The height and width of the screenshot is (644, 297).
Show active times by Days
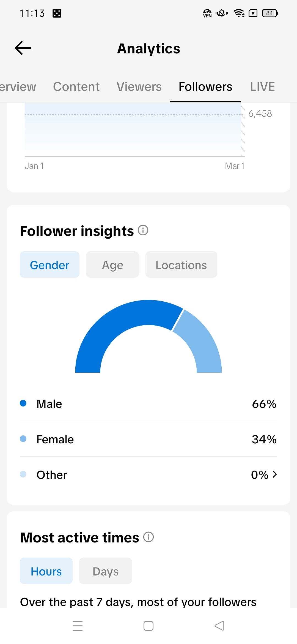point(106,571)
